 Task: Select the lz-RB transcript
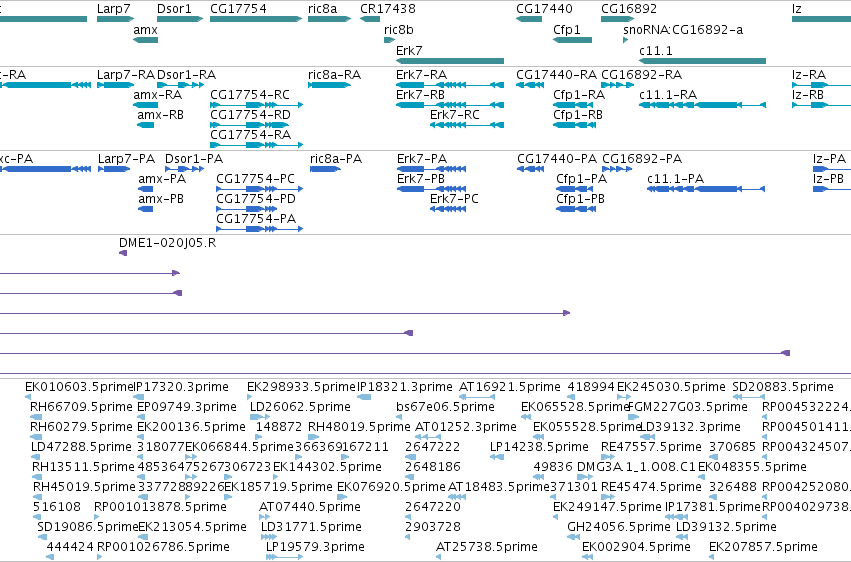pos(822,105)
